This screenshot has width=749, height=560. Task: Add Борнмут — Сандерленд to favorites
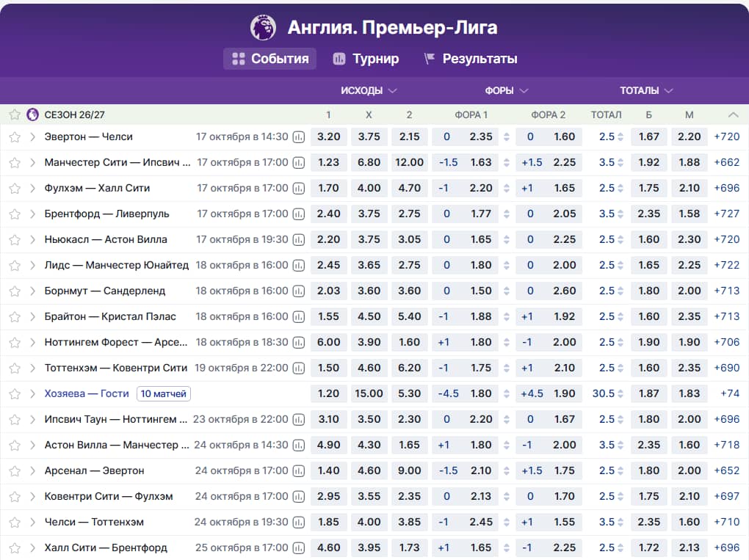pos(15,291)
